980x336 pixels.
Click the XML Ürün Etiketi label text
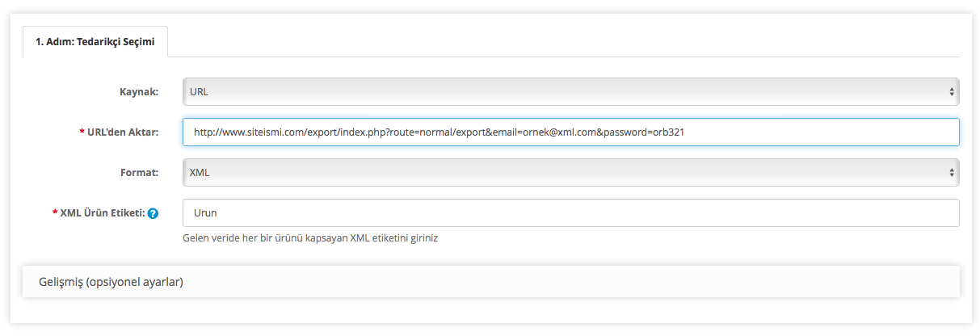pos(103,213)
